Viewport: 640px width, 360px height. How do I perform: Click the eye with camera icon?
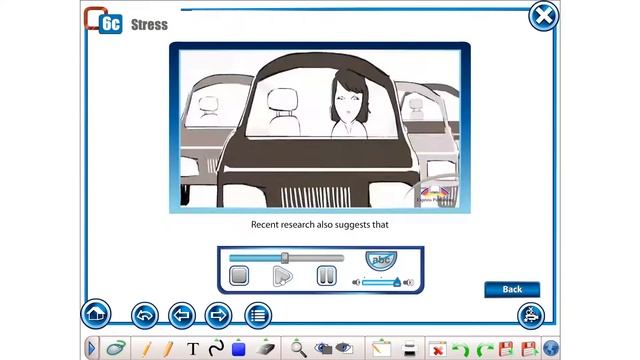pyautogui.click(x=323, y=348)
